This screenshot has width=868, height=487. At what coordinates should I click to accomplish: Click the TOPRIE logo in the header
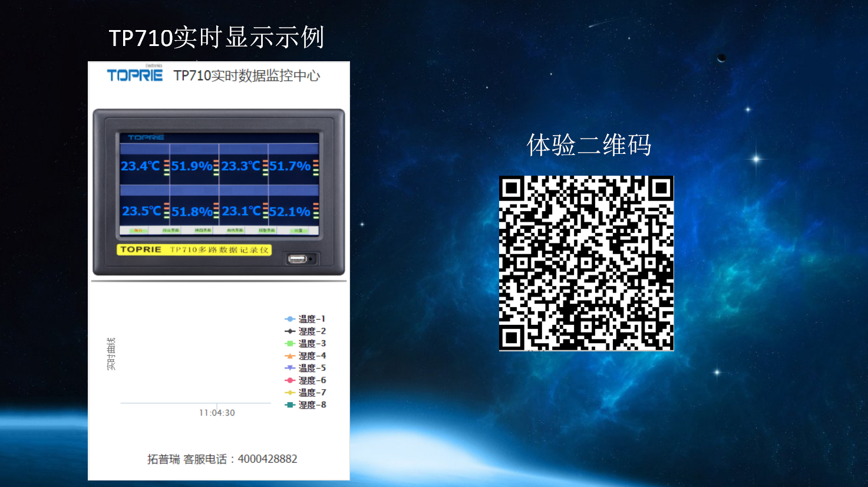pos(134,75)
